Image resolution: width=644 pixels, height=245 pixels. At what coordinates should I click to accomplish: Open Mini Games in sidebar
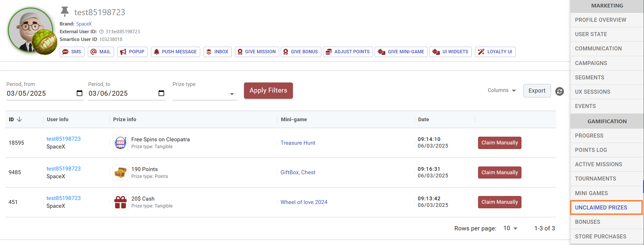point(591,193)
